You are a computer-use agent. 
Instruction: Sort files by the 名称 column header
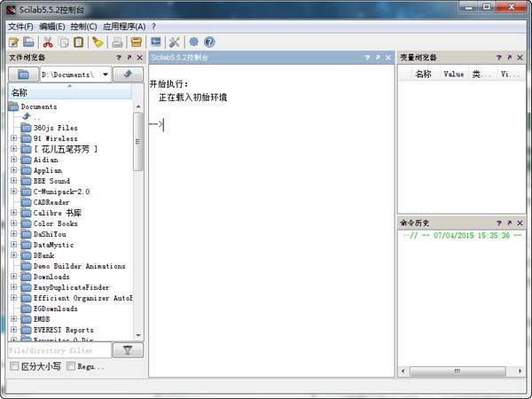point(69,92)
